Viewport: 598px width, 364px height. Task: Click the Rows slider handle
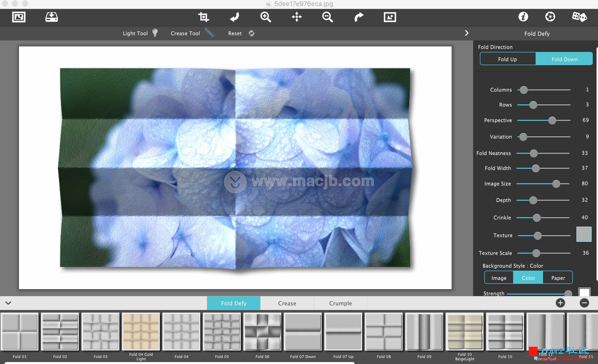tap(533, 105)
